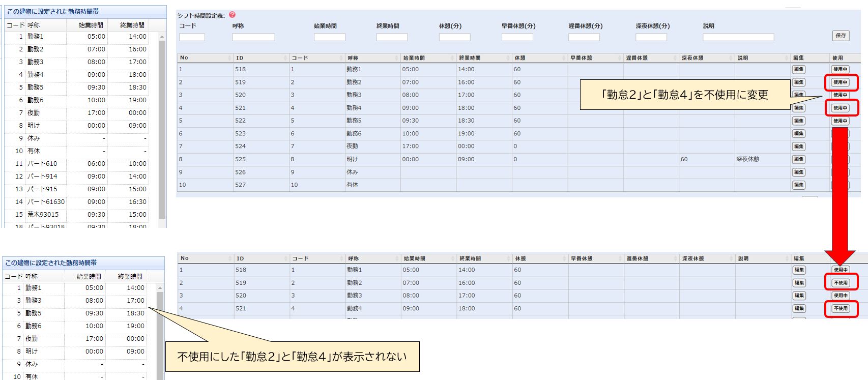
Task: Click 編集 button for 勤務1 in upper table
Action: coord(799,70)
